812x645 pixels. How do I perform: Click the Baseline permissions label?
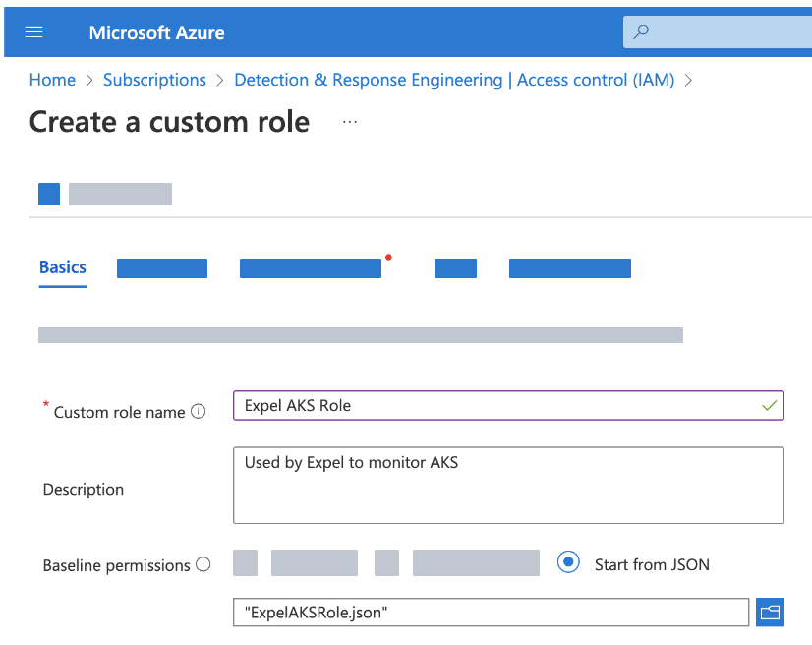pyautogui.click(x=117, y=565)
